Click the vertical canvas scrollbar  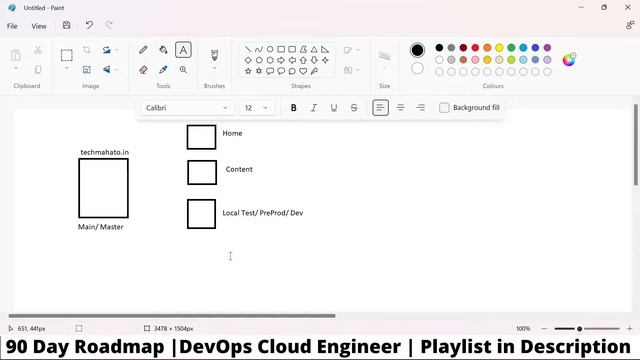tap(636, 145)
